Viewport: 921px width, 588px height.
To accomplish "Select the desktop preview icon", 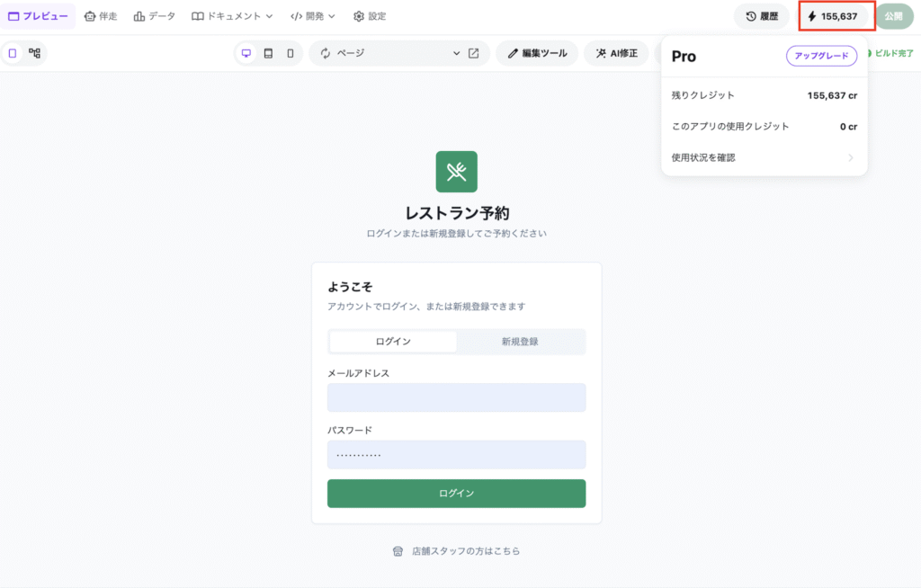I will click(x=246, y=53).
